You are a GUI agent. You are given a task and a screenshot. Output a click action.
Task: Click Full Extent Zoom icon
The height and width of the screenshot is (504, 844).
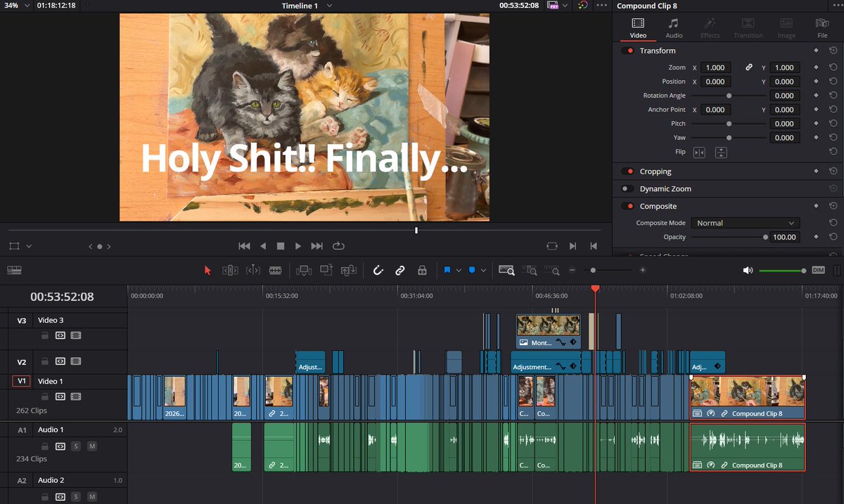tap(506, 270)
